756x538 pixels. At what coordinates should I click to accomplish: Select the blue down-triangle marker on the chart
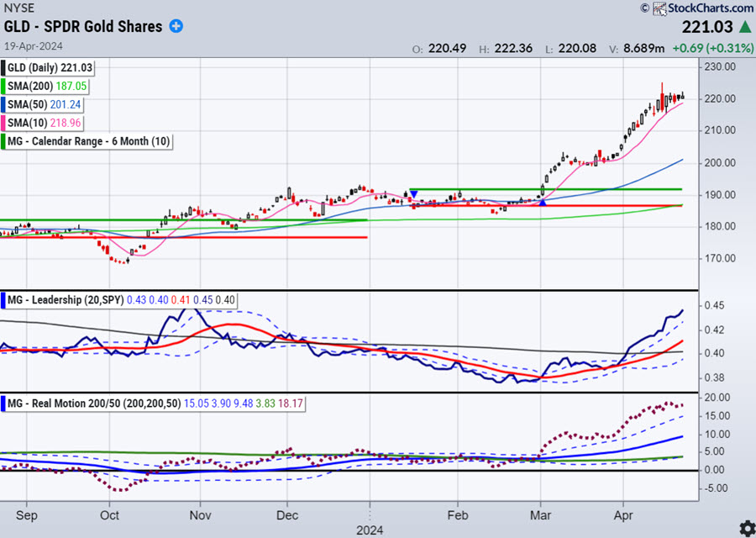click(x=413, y=194)
